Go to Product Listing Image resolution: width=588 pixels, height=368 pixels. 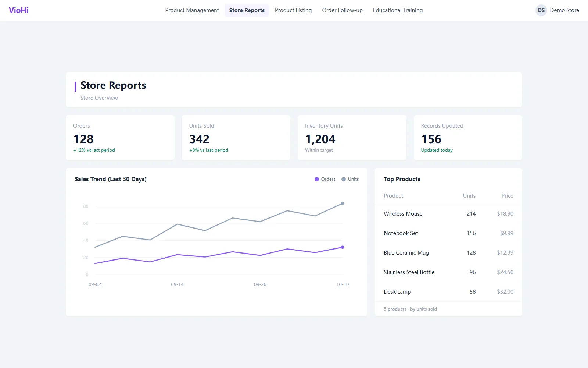(x=293, y=10)
